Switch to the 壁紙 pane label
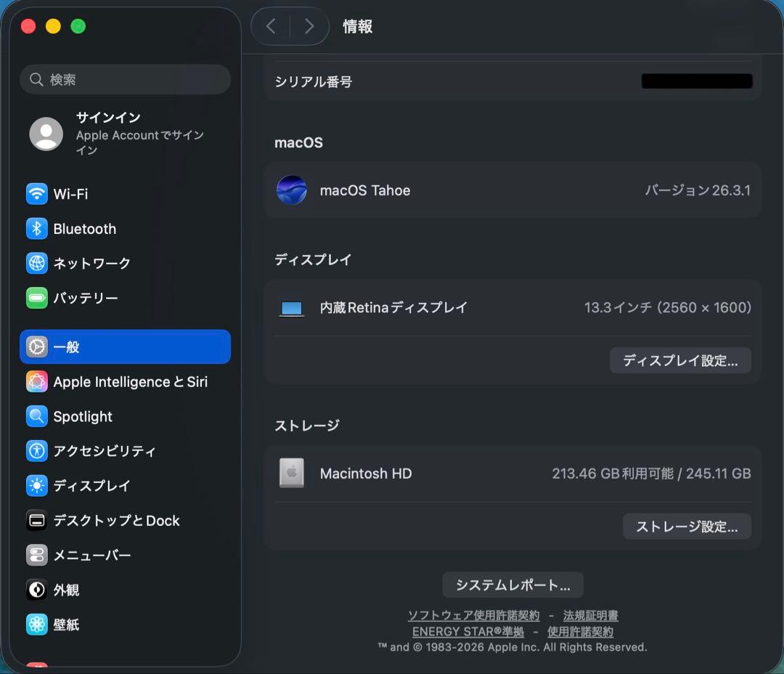Viewport: 784px width, 674px height. click(x=66, y=625)
